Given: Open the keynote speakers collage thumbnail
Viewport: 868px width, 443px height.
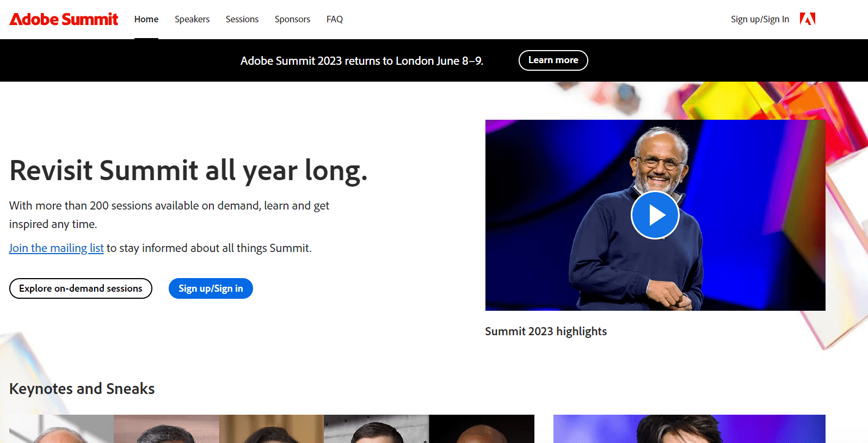Looking at the screenshot, I should (x=272, y=429).
